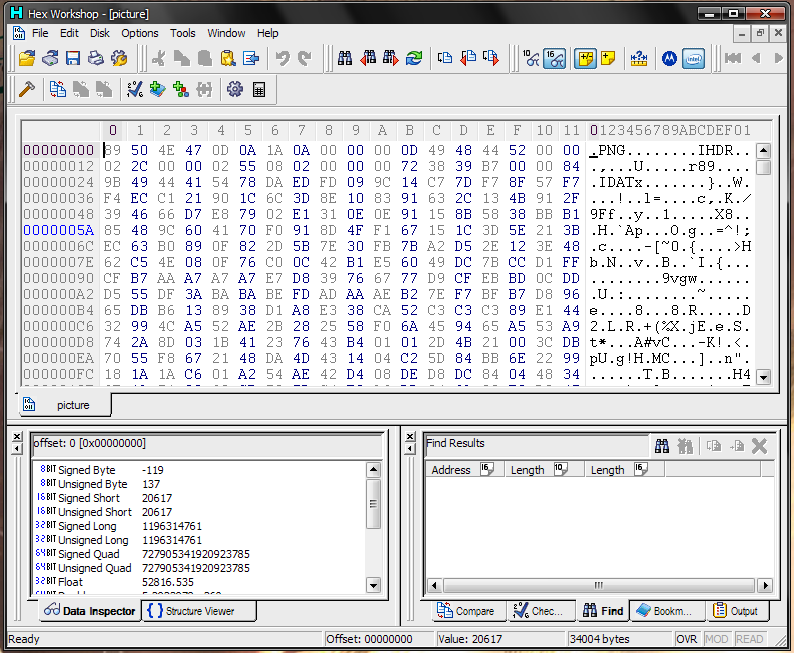
Task: Toggle hex offset display (16 glasses)
Action: tap(554, 58)
